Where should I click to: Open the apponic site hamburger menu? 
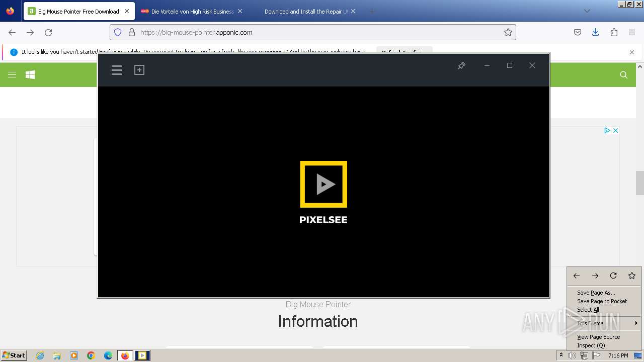point(12,75)
